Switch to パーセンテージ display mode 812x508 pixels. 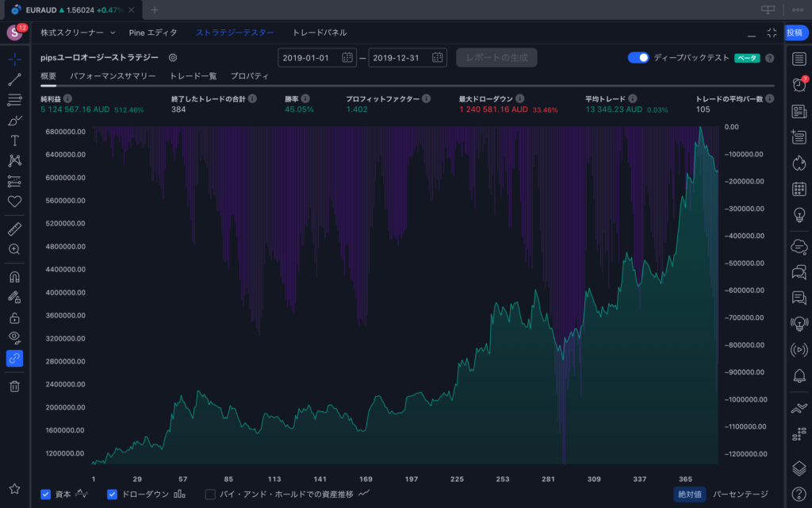pyautogui.click(x=741, y=494)
